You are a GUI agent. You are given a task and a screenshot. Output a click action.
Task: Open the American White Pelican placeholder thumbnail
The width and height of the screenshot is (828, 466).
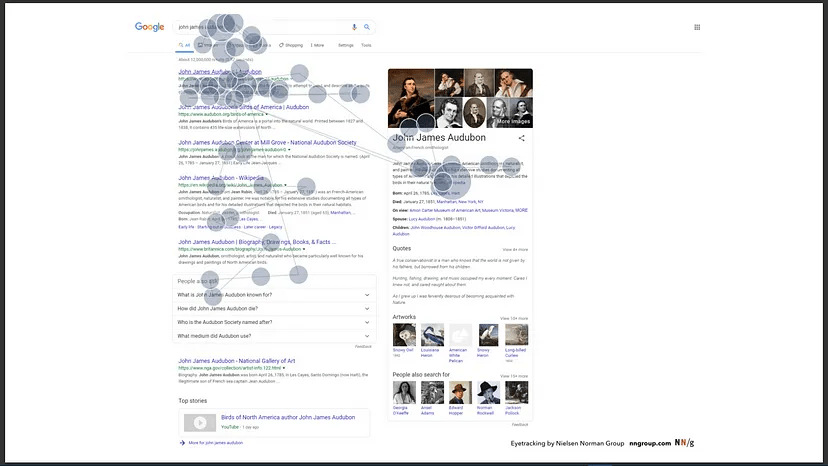(460, 335)
